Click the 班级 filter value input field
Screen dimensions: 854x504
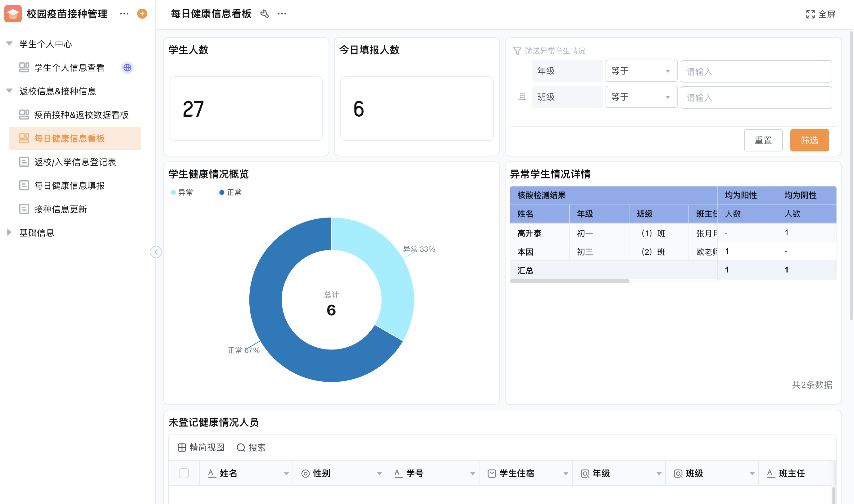[x=756, y=97]
